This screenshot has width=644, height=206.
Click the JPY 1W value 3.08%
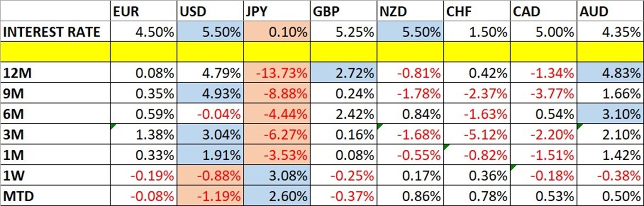277,175
